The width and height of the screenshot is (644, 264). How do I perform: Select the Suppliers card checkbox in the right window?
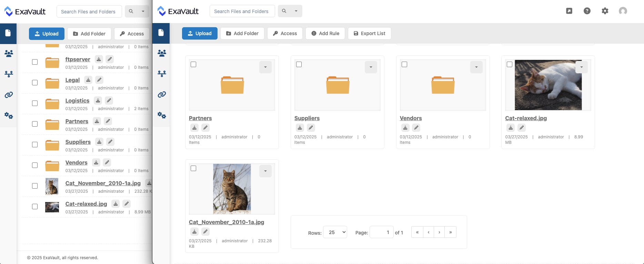299,64
